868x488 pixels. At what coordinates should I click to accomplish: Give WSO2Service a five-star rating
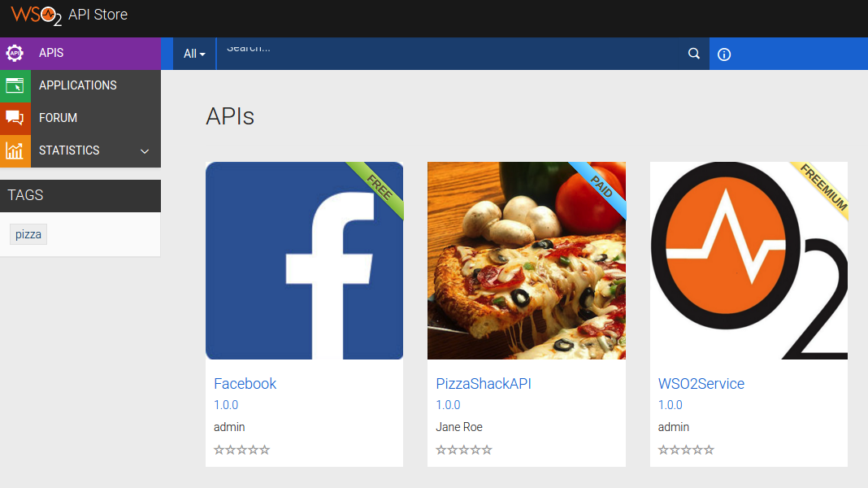pos(709,449)
